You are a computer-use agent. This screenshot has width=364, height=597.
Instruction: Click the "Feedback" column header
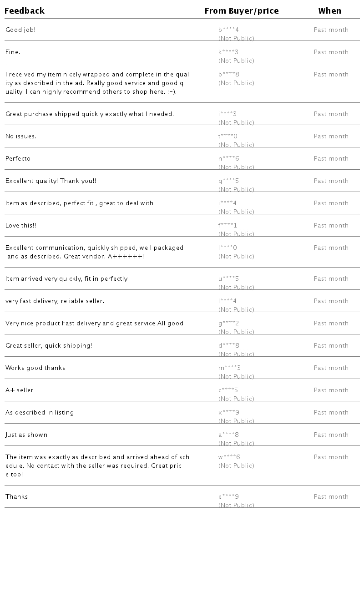click(x=25, y=11)
